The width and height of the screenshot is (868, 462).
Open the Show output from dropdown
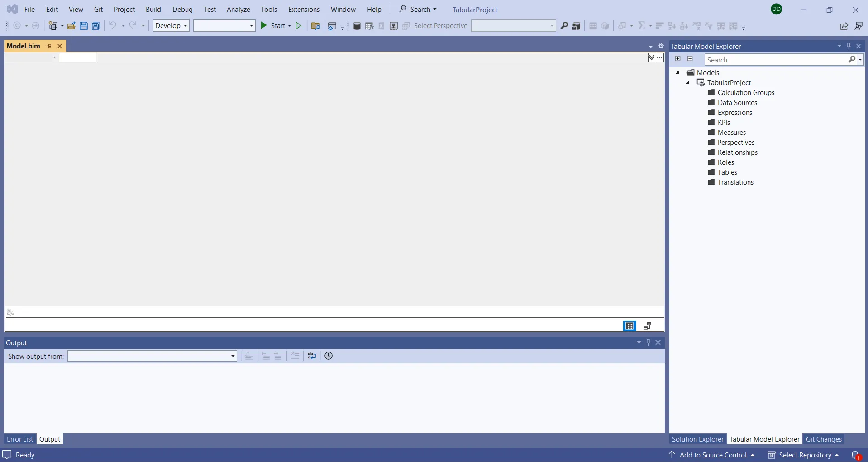[x=152, y=356]
